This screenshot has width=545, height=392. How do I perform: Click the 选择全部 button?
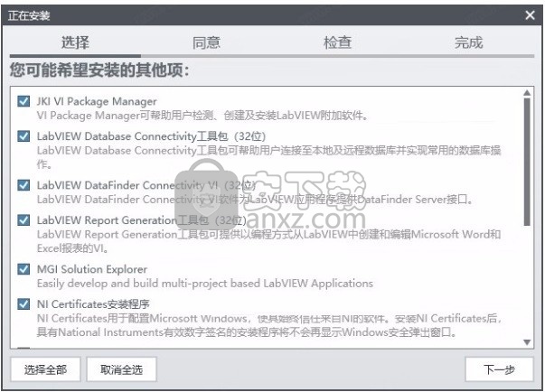pyautogui.click(x=45, y=369)
